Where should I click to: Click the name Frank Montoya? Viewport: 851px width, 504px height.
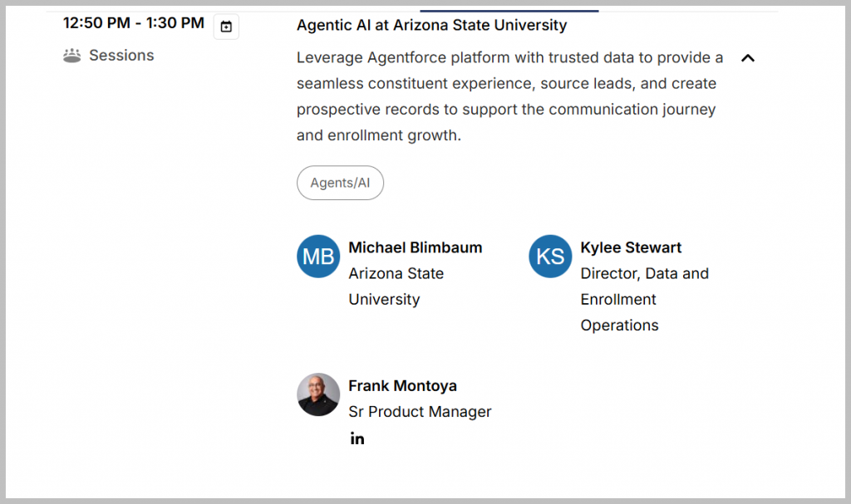(402, 385)
